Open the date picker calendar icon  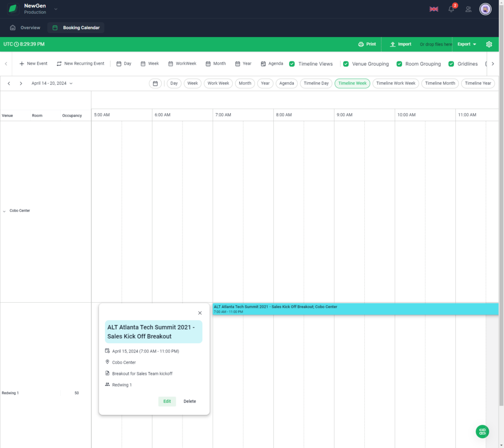click(155, 84)
